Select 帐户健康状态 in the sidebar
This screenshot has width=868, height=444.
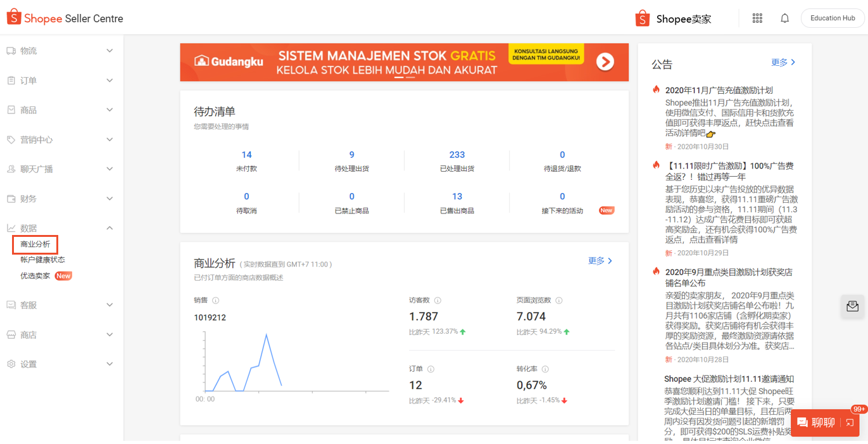click(42, 260)
